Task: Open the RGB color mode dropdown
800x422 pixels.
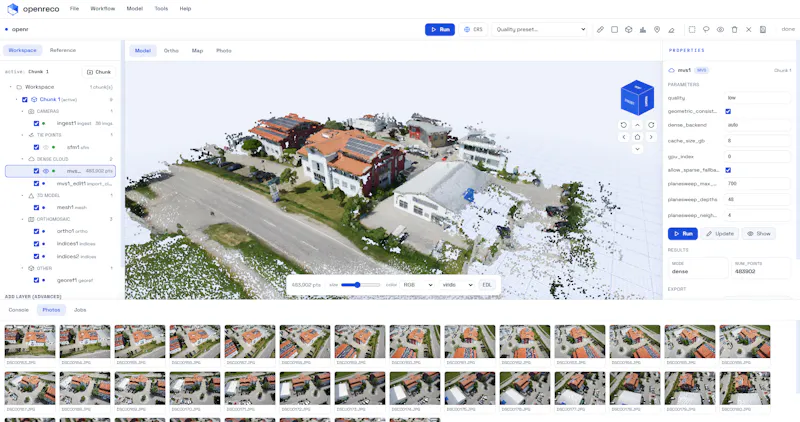Action: pyautogui.click(x=417, y=285)
